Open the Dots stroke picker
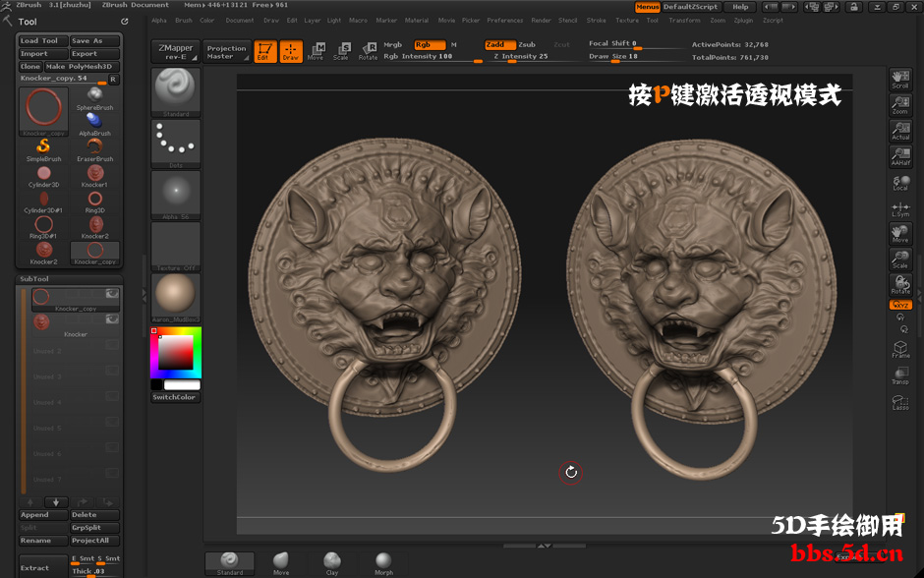924x578 pixels. (176, 144)
